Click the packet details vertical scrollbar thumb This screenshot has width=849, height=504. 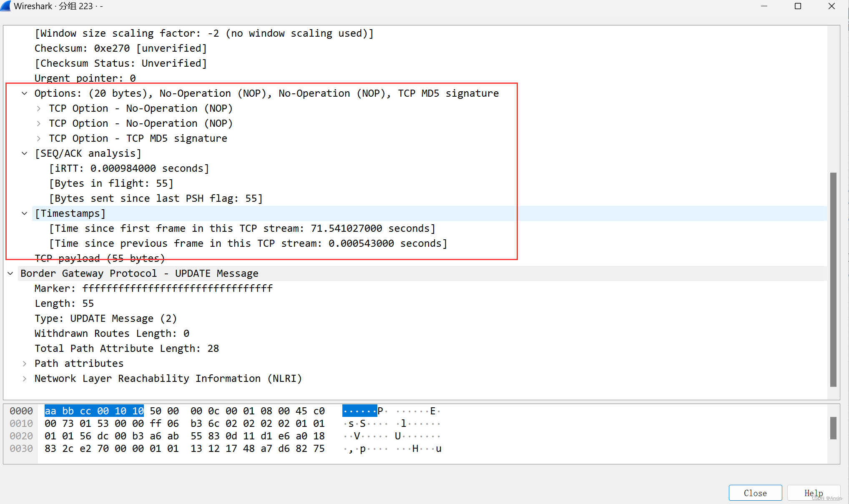point(833,279)
